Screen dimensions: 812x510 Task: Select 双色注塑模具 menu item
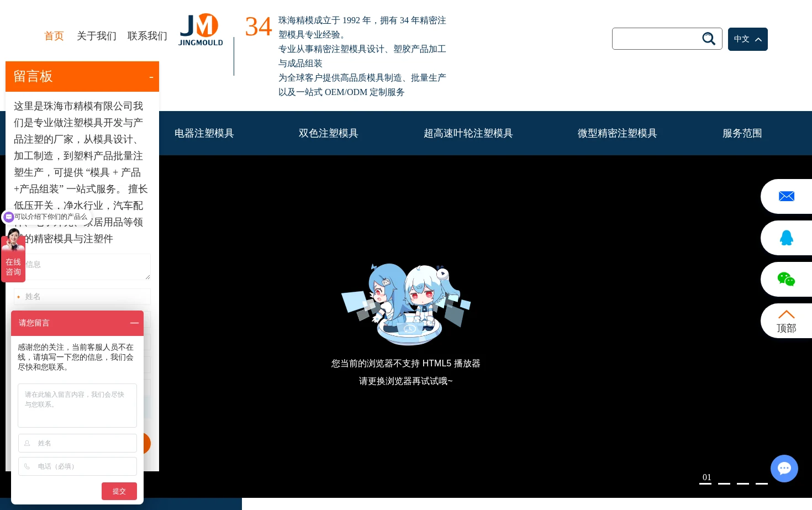point(329,133)
